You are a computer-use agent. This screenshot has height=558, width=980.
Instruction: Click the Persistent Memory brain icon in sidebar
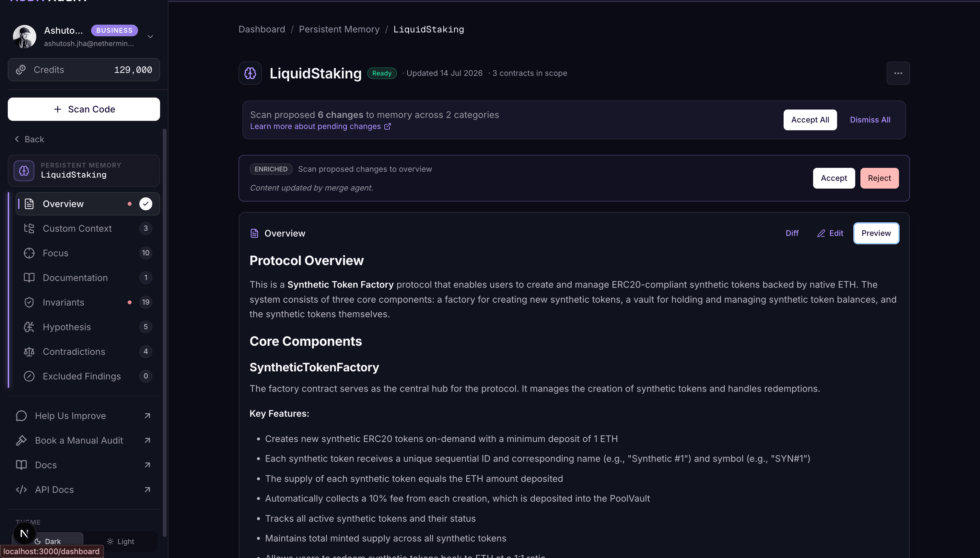[x=24, y=170]
